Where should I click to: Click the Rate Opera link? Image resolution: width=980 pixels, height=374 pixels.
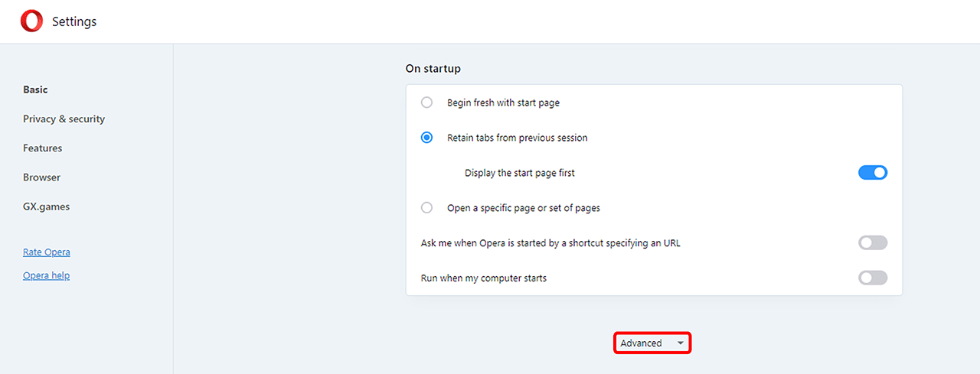pyautogui.click(x=46, y=252)
